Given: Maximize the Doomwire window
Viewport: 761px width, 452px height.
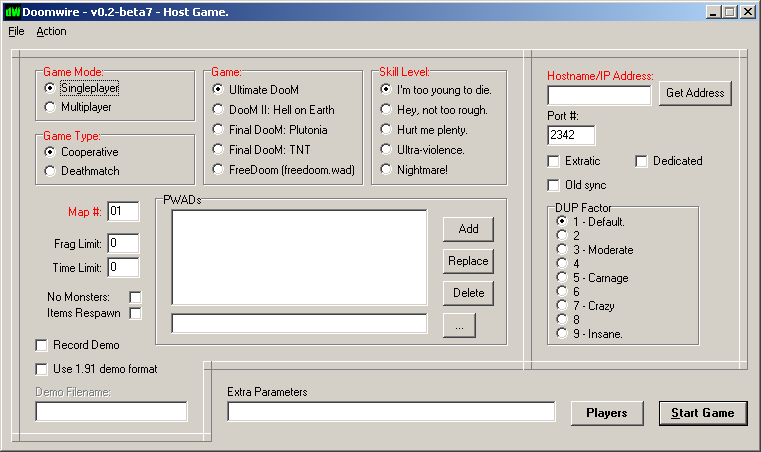Looking at the screenshot, I should pyautogui.click(x=729, y=12).
